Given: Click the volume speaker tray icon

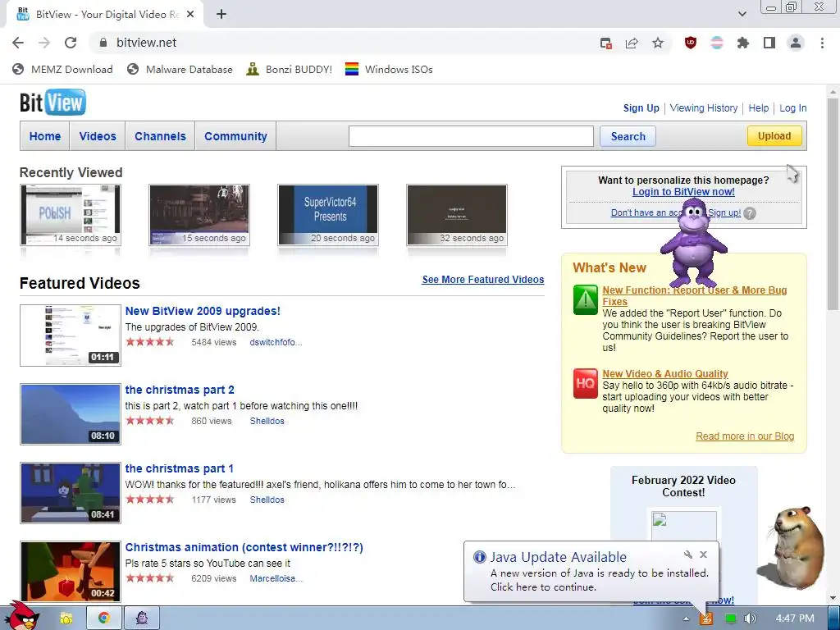Looking at the screenshot, I should (x=750, y=619).
